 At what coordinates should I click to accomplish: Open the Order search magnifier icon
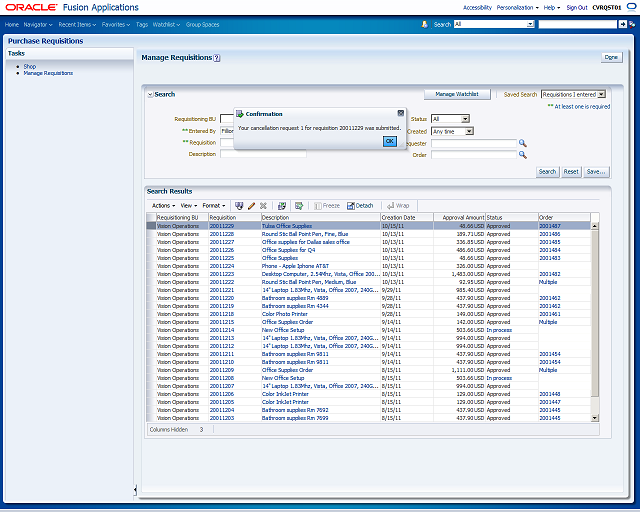(x=522, y=155)
